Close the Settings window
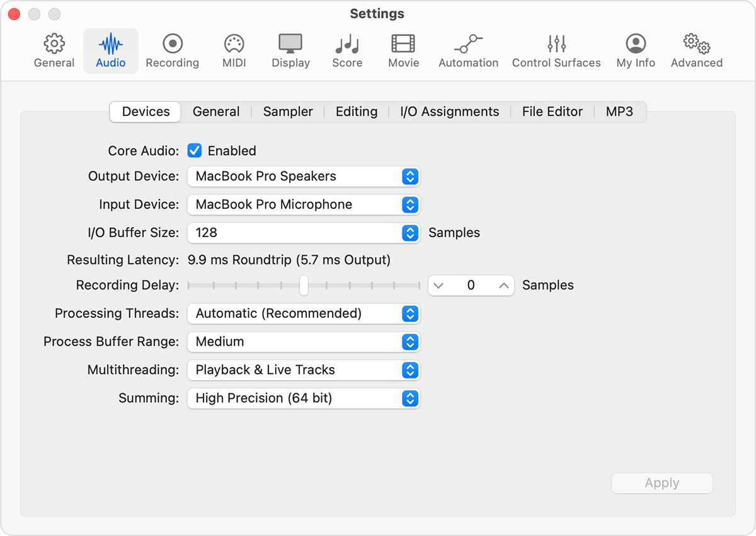The image size is (756, 536). click(14, 14)
